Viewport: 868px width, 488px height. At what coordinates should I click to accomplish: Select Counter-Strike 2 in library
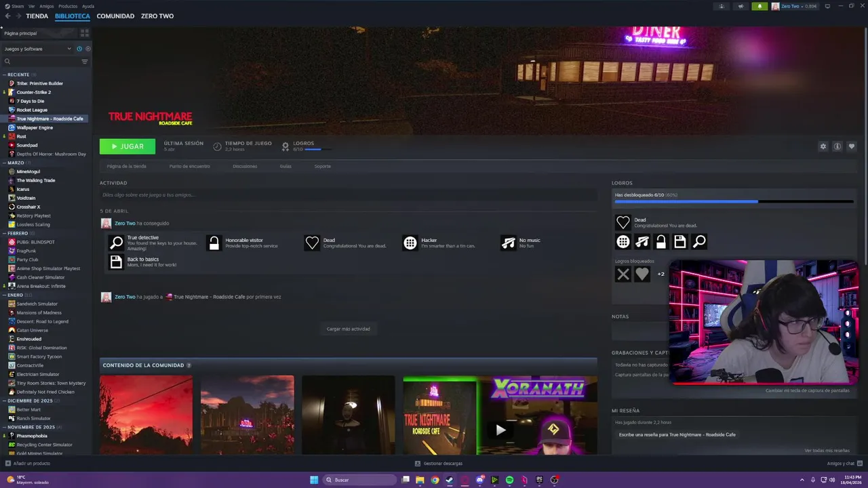34,92
